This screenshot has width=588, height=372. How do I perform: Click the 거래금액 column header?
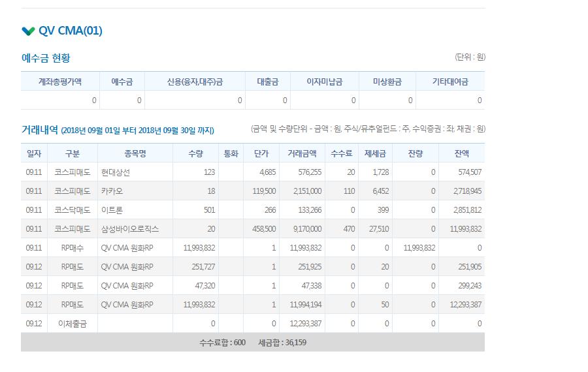click(302, 153)
